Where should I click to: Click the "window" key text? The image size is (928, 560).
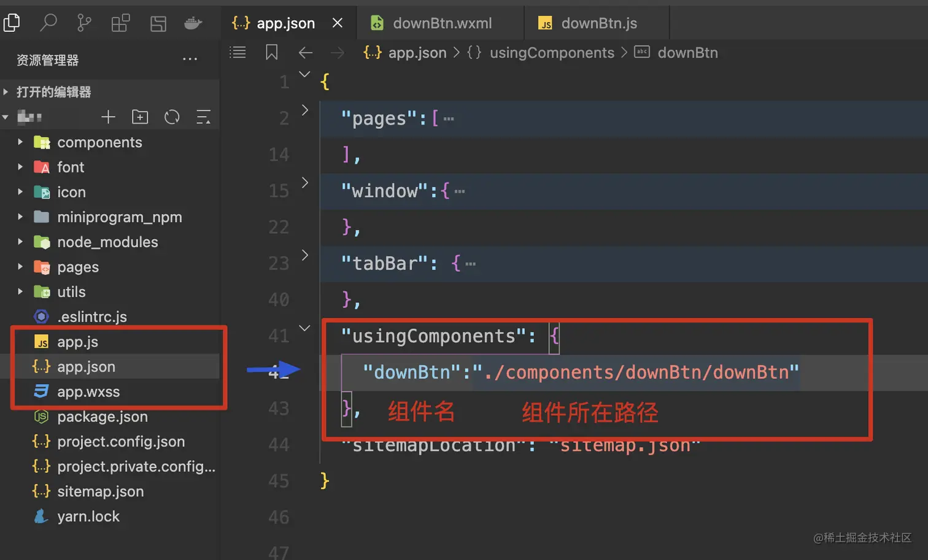coord(384,191)
